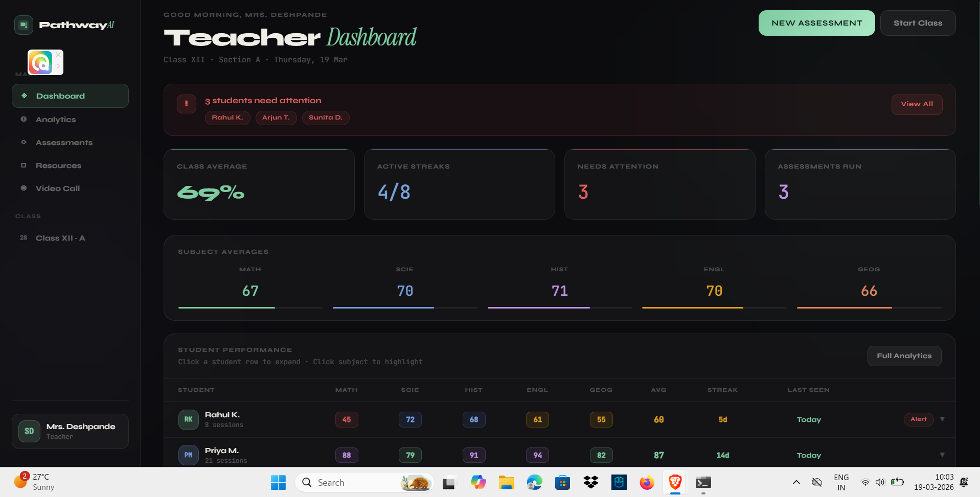Click the ENGL subject average 70
Image resolution: width=980 pixels, height=497 pixels.
pyautogui.click(x=714, y=291)
